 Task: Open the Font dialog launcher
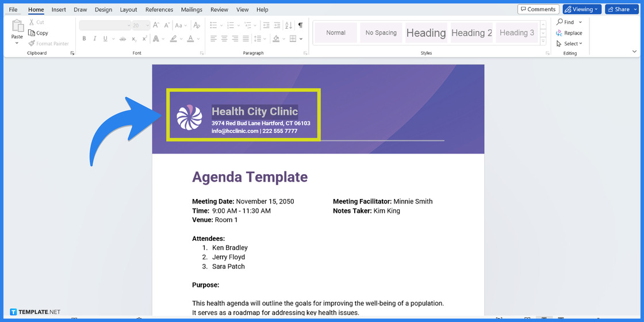tap(202, 53)
